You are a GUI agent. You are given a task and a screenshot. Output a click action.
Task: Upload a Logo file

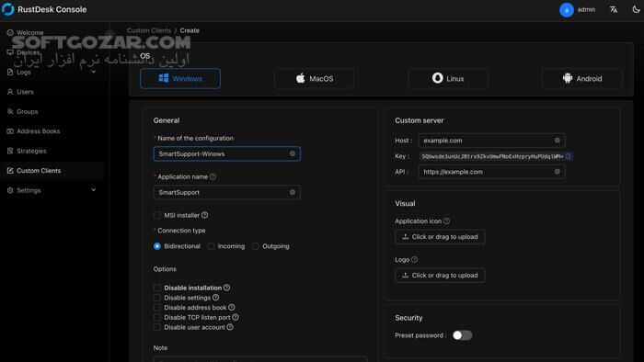coord(440,276)
